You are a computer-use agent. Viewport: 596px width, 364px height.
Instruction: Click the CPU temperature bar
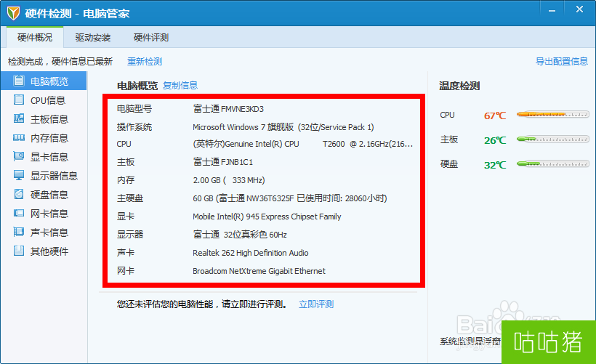click(x=552, y=114)
